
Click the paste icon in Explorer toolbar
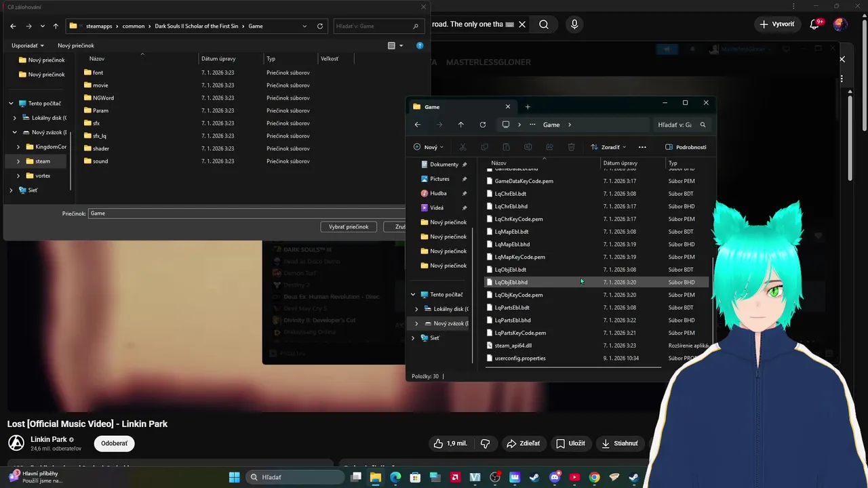pyautogui.click(x=506, y=147)
